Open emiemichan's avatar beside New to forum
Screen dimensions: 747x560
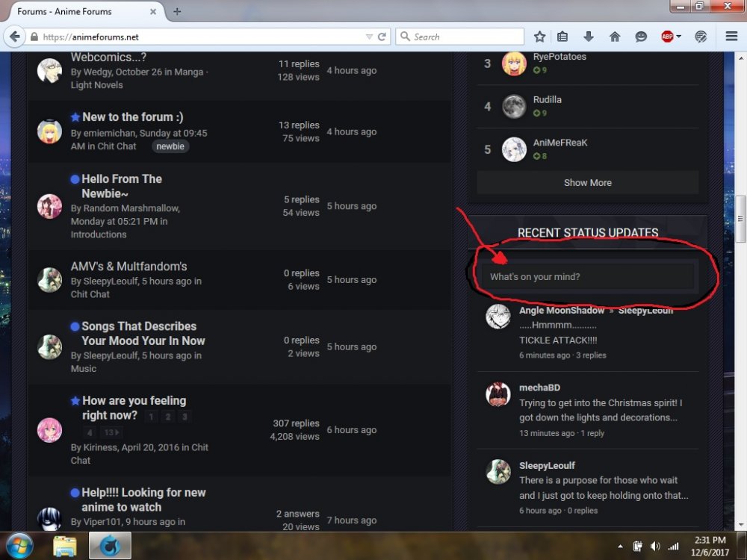(x=49, y=132)
